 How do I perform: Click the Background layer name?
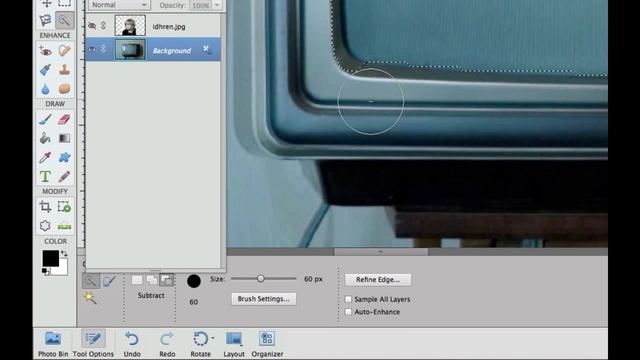click(172, 51)
